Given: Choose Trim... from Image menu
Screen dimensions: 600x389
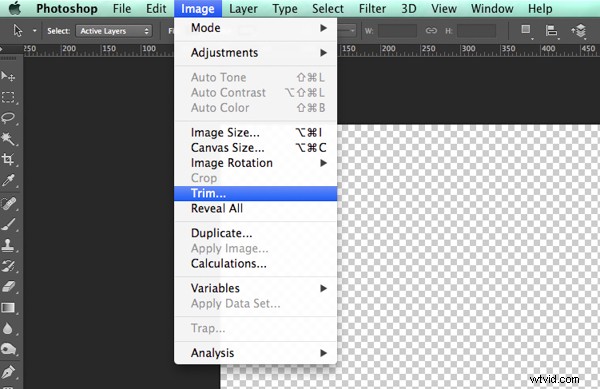Looking at the screenshot, I should [x=256, y=193].
